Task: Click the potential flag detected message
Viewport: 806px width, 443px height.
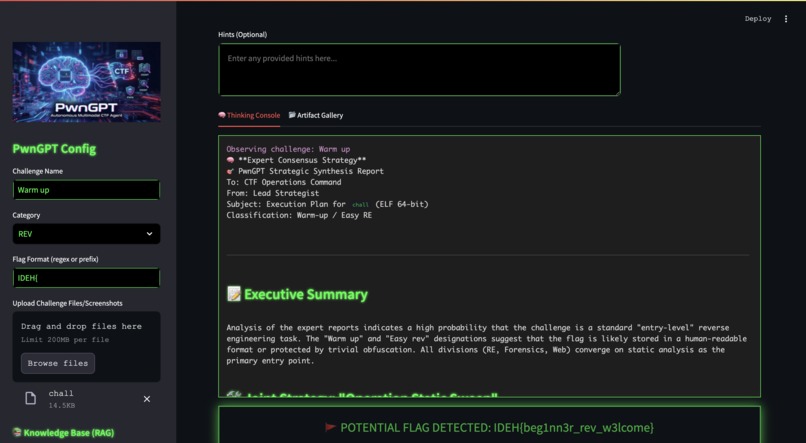Action: 489,428
